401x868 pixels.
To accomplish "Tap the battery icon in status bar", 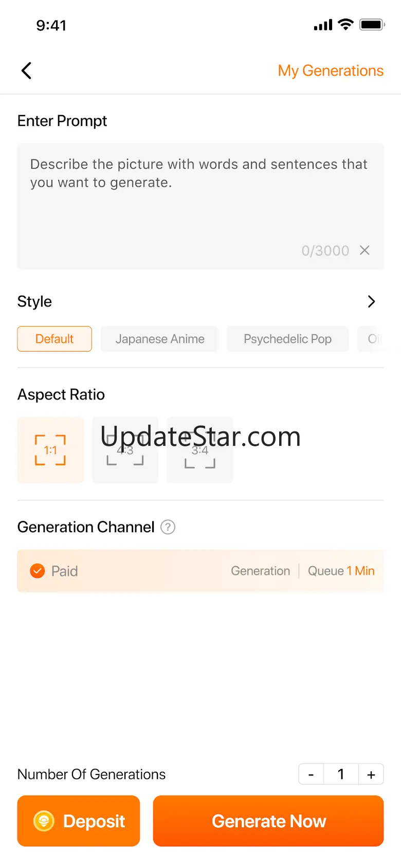I will coord(372,25).
